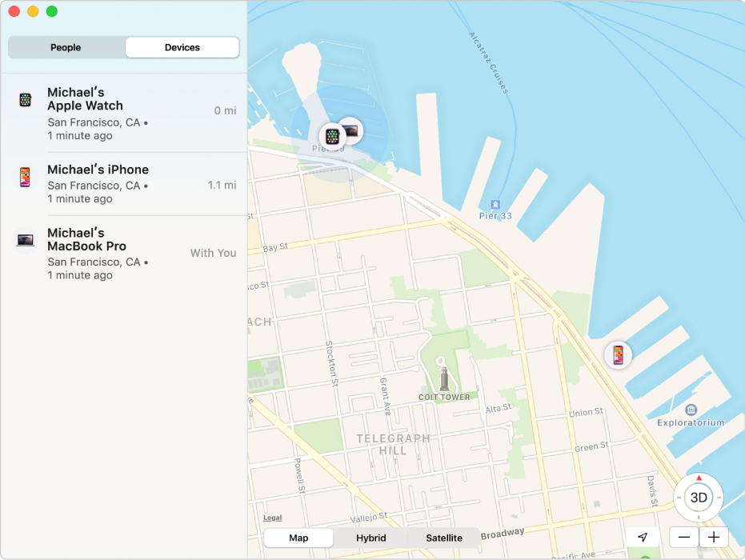Click the Stockton St street label
The height and width of the screenshot is (560, 745).
click(x=331, y=364)
